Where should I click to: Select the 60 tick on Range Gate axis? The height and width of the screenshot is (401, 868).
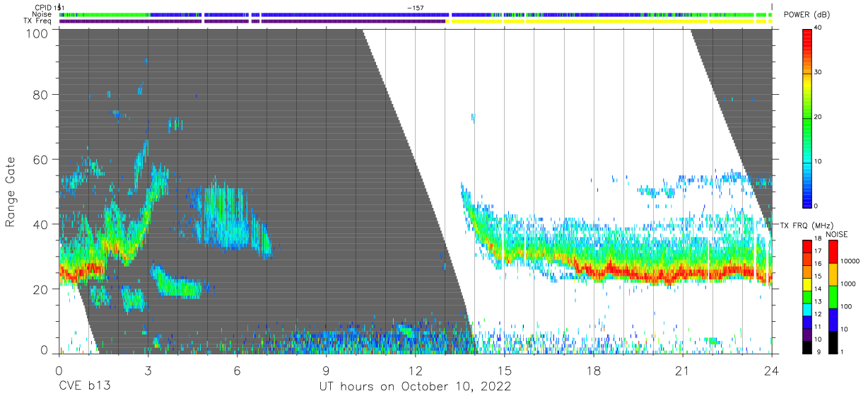click(42, 159)
